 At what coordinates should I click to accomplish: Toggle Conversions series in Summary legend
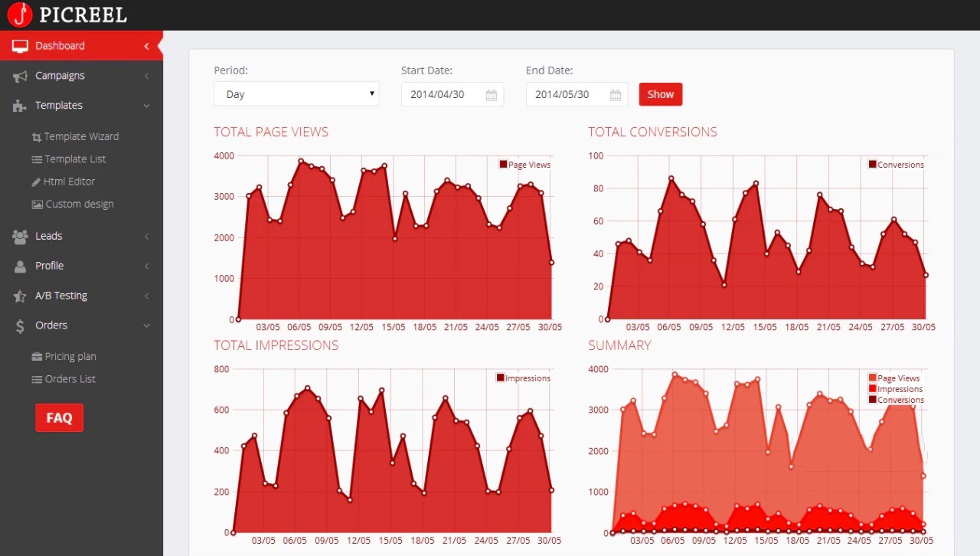coord(900,400)
